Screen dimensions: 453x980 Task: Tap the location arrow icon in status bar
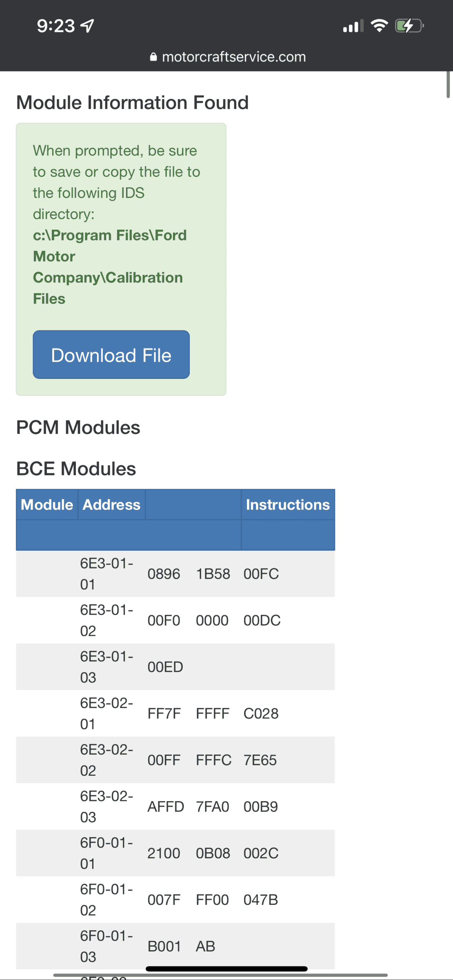pyautogui.click(x=87, y=26)
